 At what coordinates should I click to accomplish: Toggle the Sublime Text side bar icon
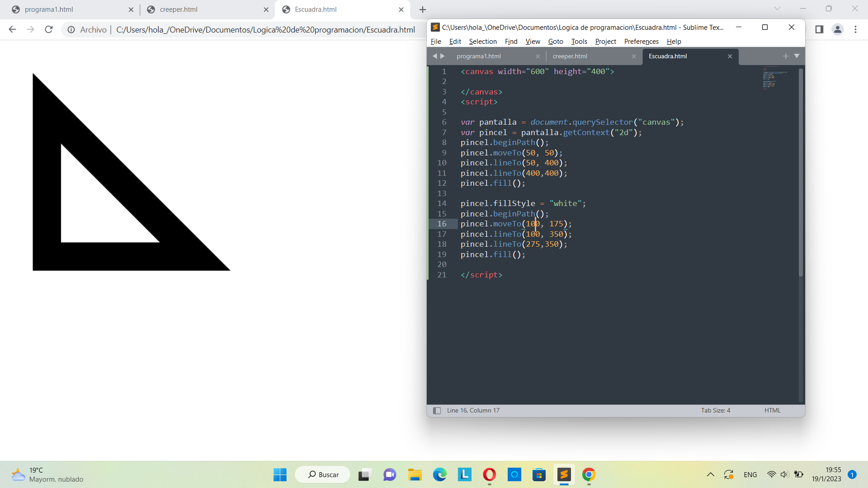click(437, 410)
